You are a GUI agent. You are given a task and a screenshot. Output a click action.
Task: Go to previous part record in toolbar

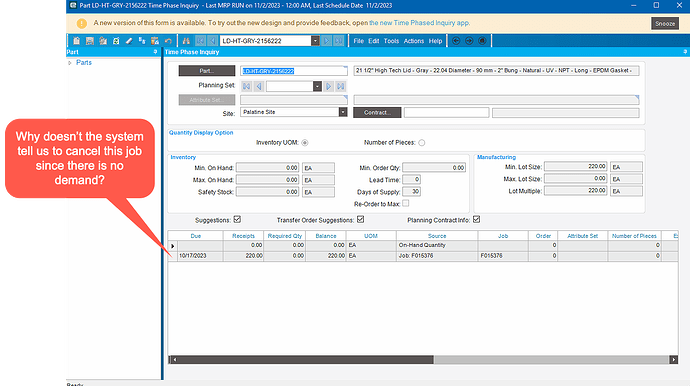[x=213, y=41]
